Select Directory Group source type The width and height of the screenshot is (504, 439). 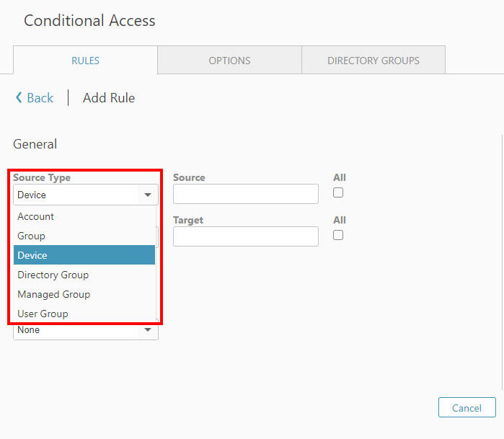(x=53, y=275)
